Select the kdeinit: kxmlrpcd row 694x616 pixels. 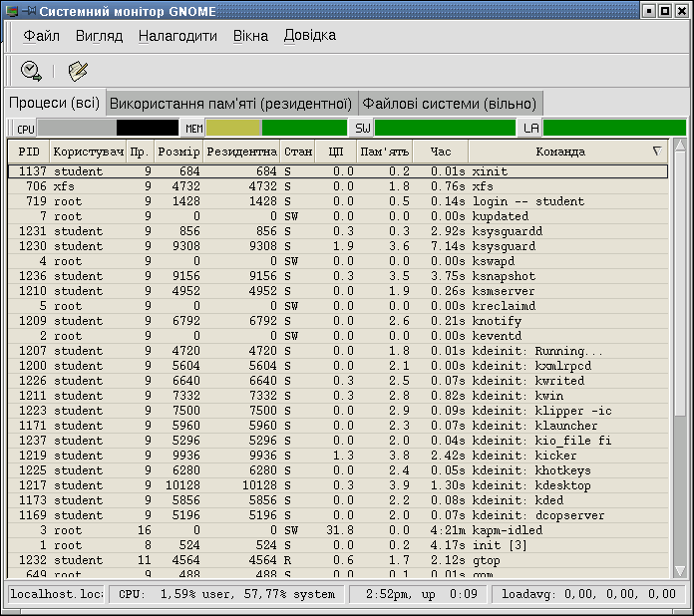(x=338, y=366)
